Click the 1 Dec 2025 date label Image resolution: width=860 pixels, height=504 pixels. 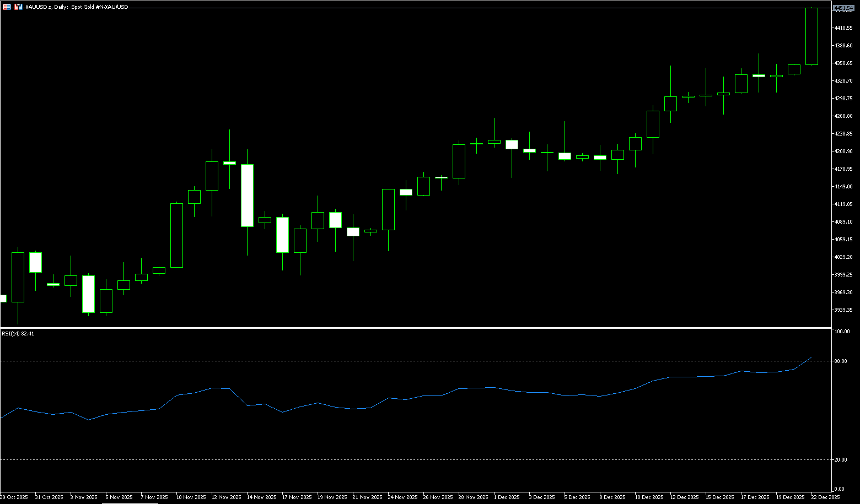pyautogui.click(x=507, y=497)
